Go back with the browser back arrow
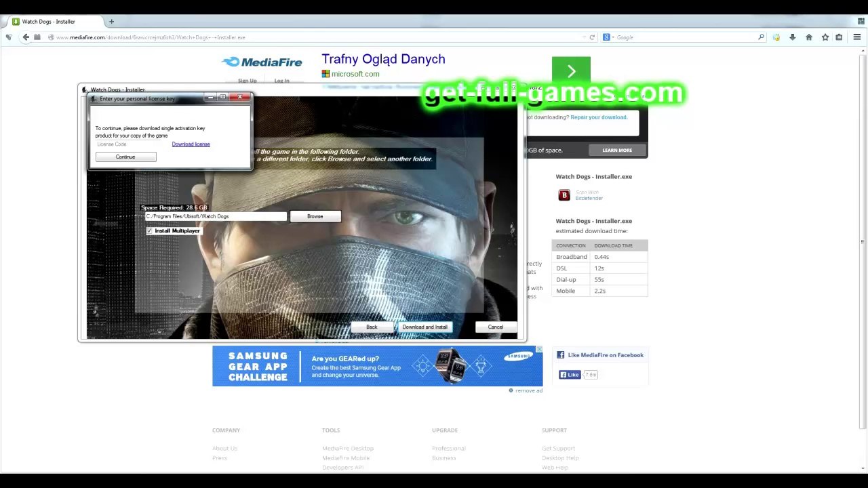The image size is (868, 488). pyautogui.click(x=26, y=37)
